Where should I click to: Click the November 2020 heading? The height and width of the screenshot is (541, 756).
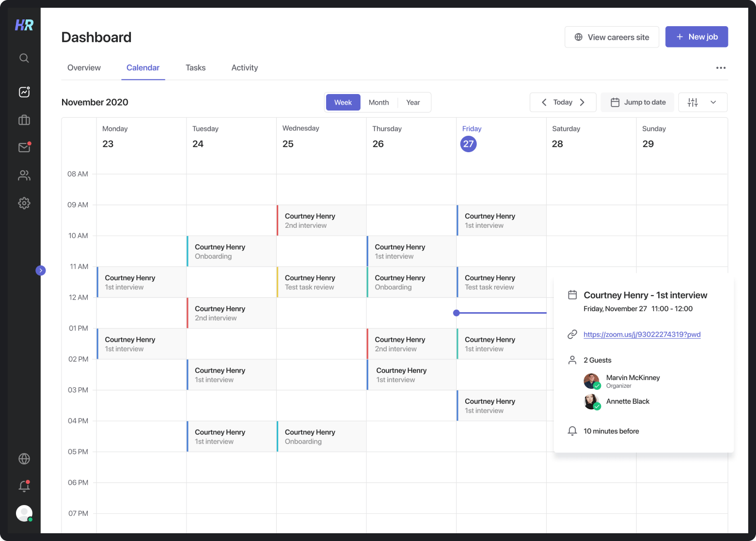(x=95, y=102)
